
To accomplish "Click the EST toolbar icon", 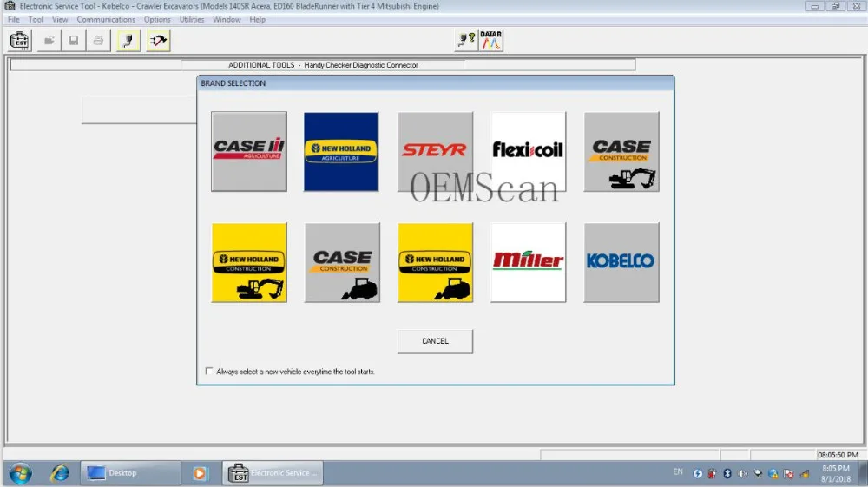I will (x=19, y=41).
